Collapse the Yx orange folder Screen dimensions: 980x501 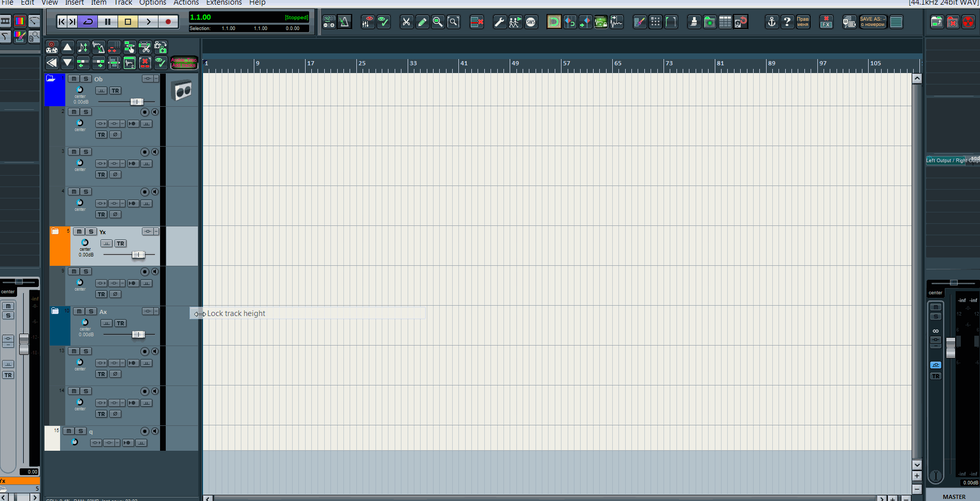(x=55, y=231)
